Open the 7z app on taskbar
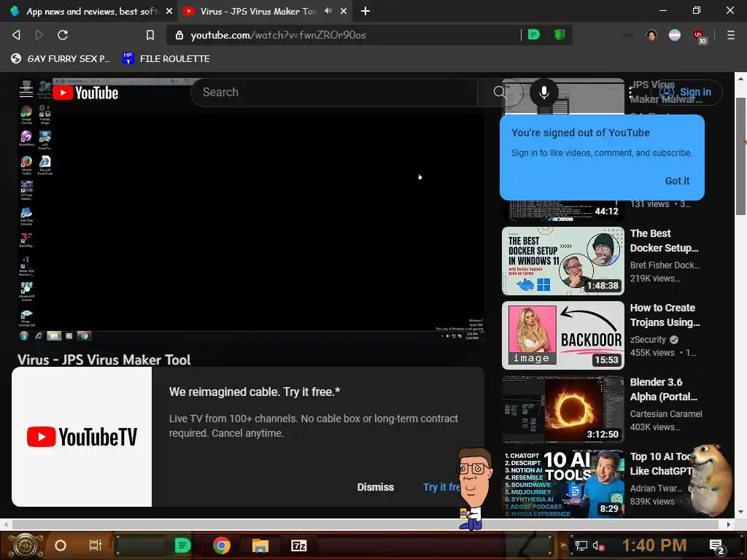This screenshot has width=747, height=560. pyautogui.click(x=298, y=545)
